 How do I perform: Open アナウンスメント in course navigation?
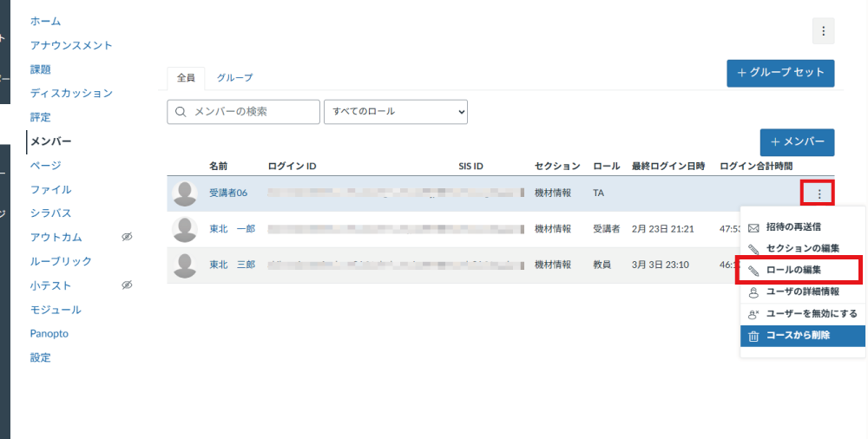[71, 45]
